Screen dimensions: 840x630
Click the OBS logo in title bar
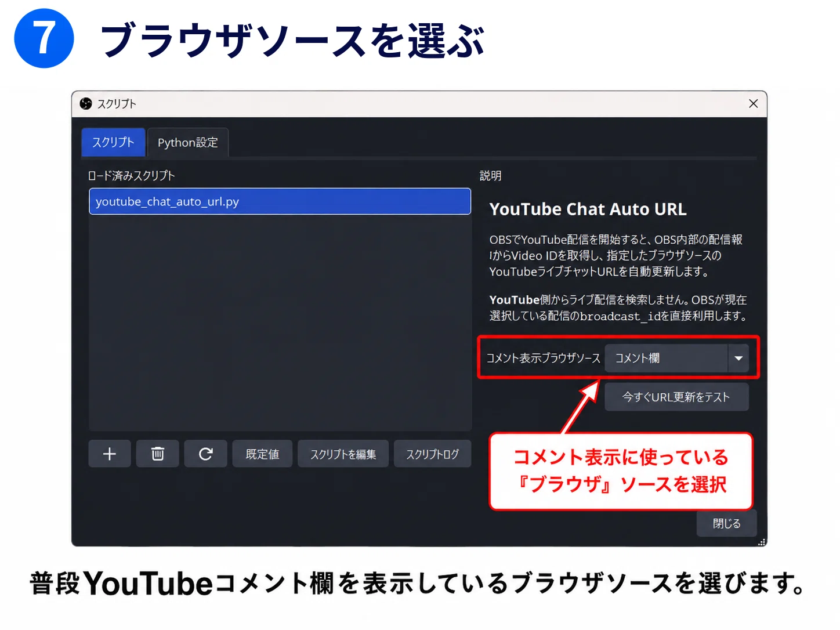tap(86, 104)
